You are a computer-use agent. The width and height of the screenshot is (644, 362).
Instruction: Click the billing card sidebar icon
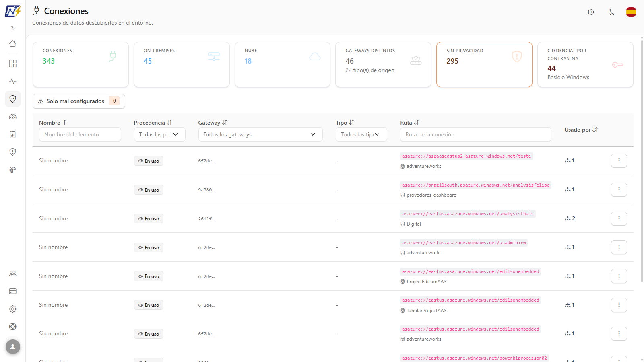point(13,291)
